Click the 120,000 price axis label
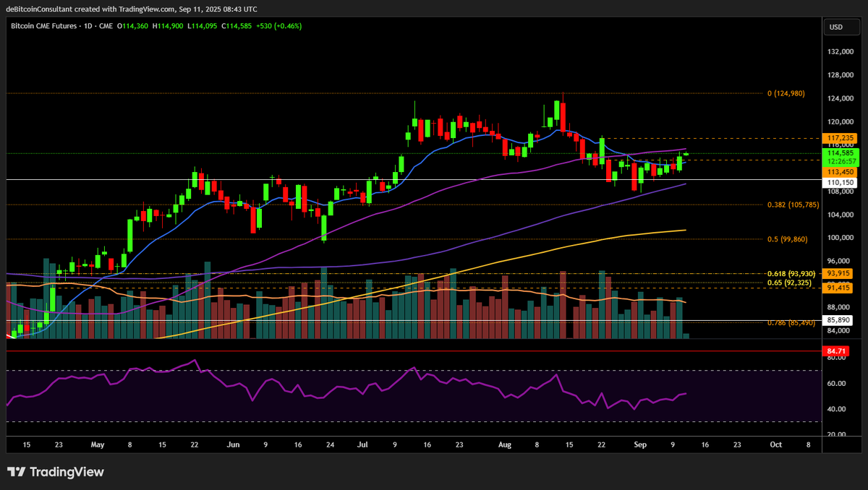This screenshot has height=490, width=868. (x=840, y=121)
